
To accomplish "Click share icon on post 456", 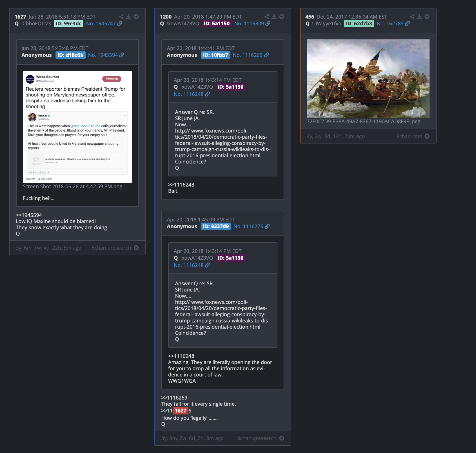I will tap(412, 17).
